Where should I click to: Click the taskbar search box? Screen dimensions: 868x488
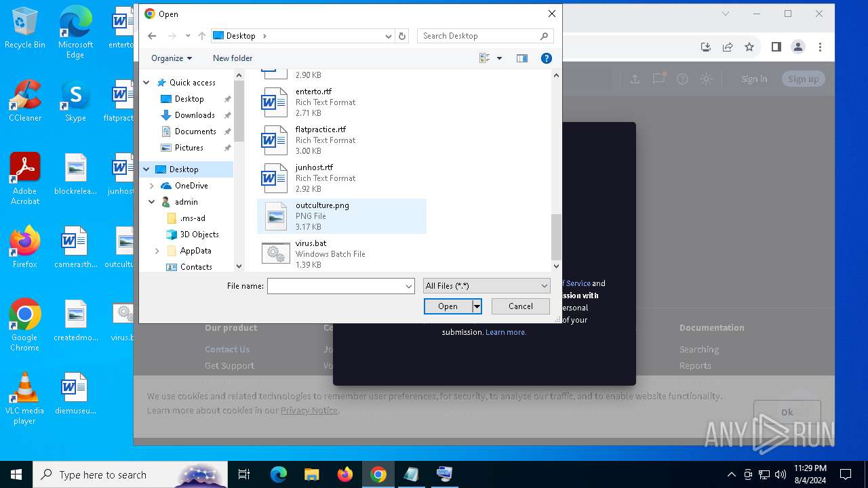(x=130, y=474)
